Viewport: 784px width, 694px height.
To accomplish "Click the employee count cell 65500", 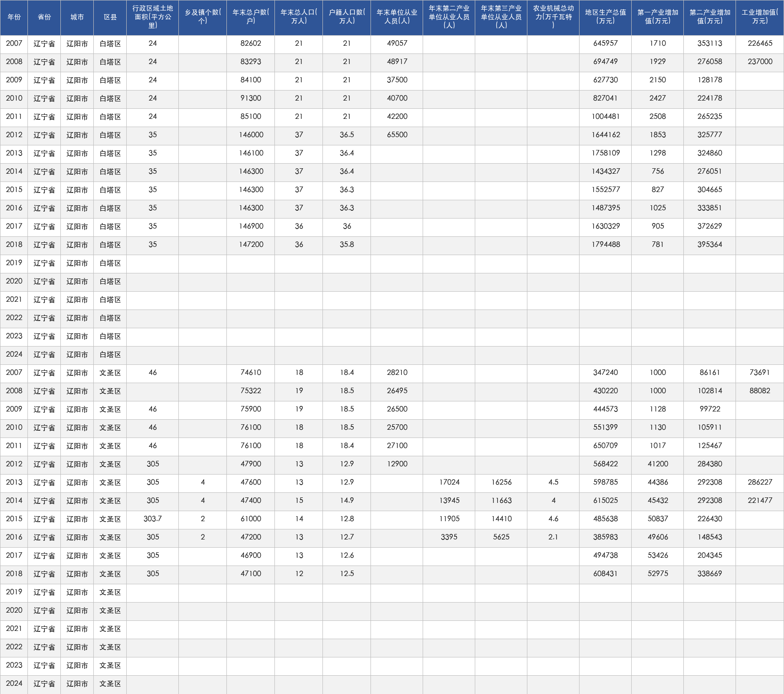I will 397,135.
